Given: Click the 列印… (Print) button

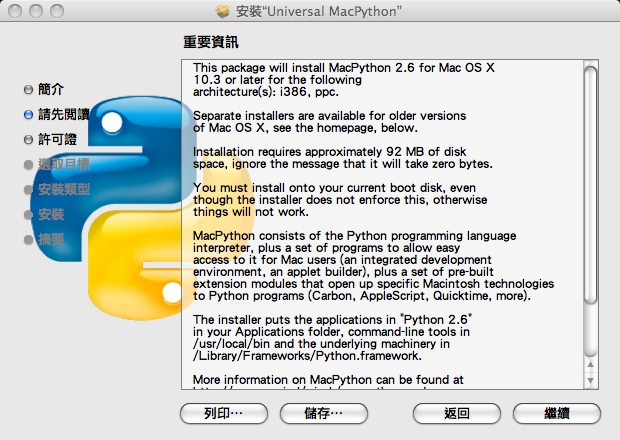Looking at the screenshot, I should (224, 414).
